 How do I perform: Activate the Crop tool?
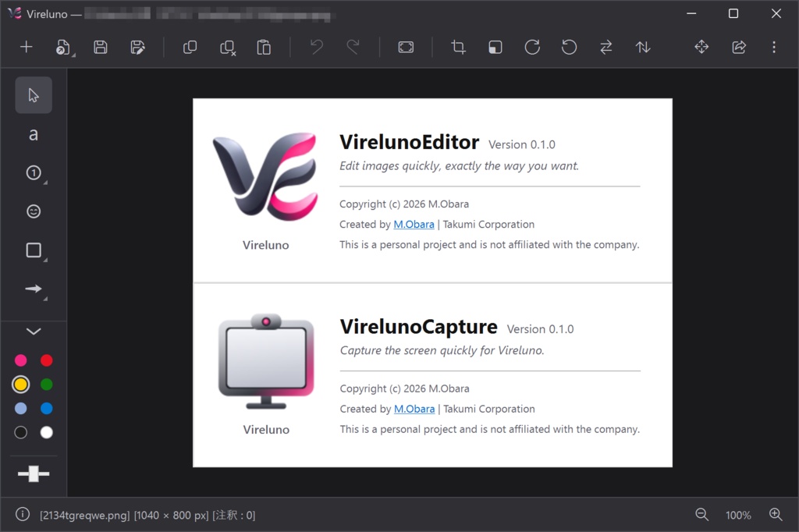point(458,48)
